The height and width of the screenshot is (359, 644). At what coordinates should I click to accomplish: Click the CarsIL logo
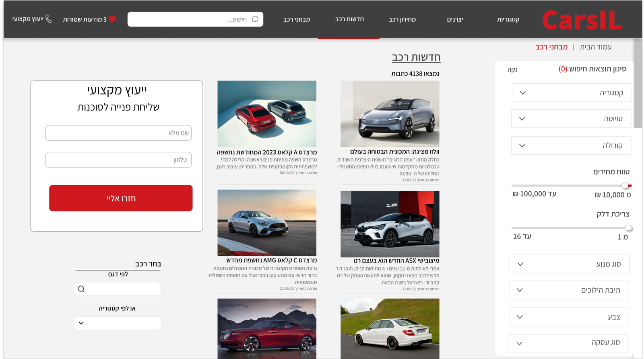pos(582,20)
